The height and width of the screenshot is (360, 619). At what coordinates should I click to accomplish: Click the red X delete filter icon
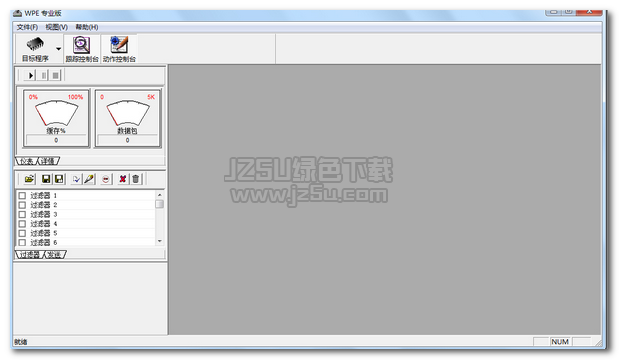point(123,179)
